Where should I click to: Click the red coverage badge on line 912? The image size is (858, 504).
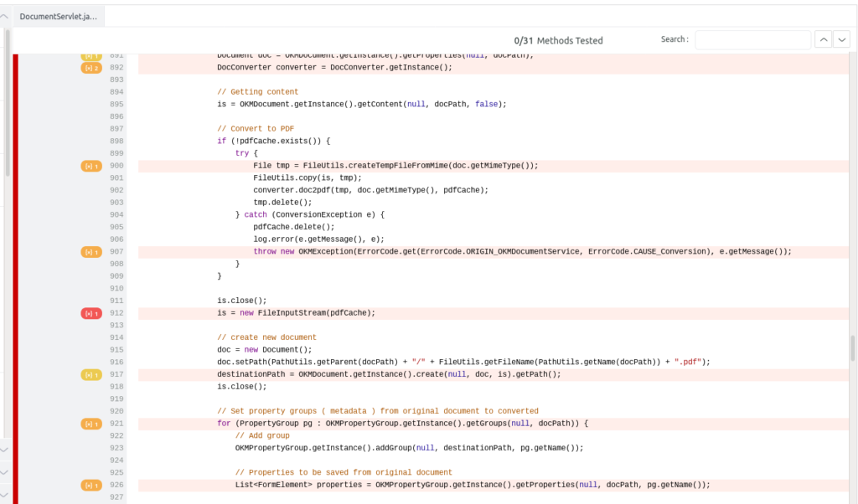(90, 312)
